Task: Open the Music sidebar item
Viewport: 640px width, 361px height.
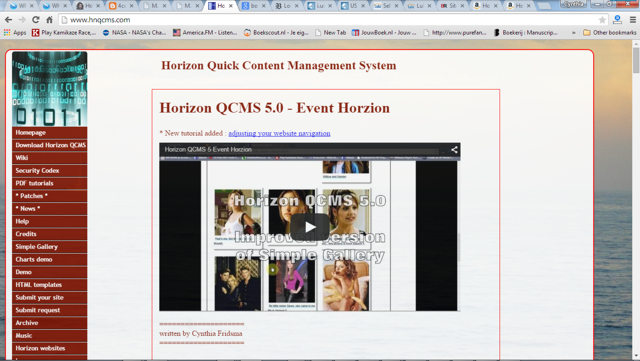Action: click(x=49, y=335)
